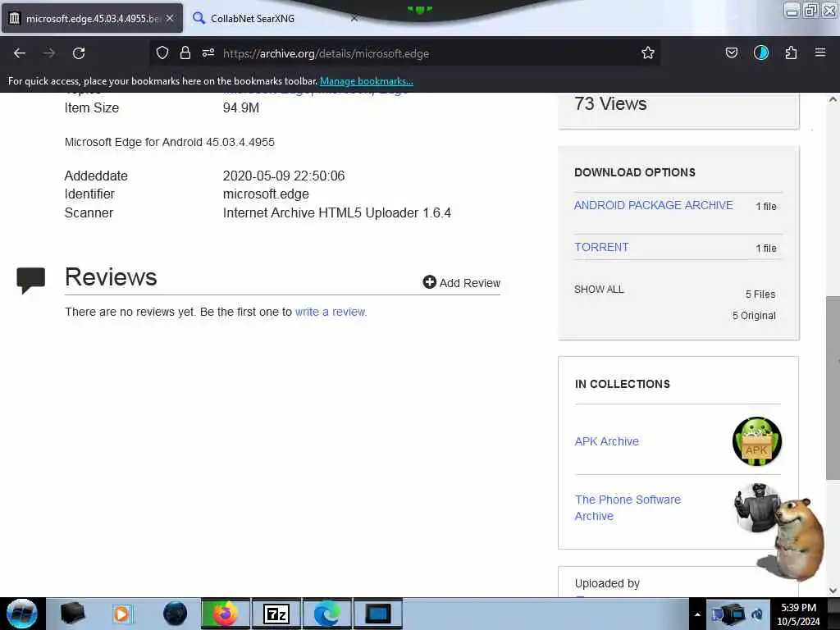Open The Phone Software Archive link
Screen dimensions: 840x630
coord(628,507)
